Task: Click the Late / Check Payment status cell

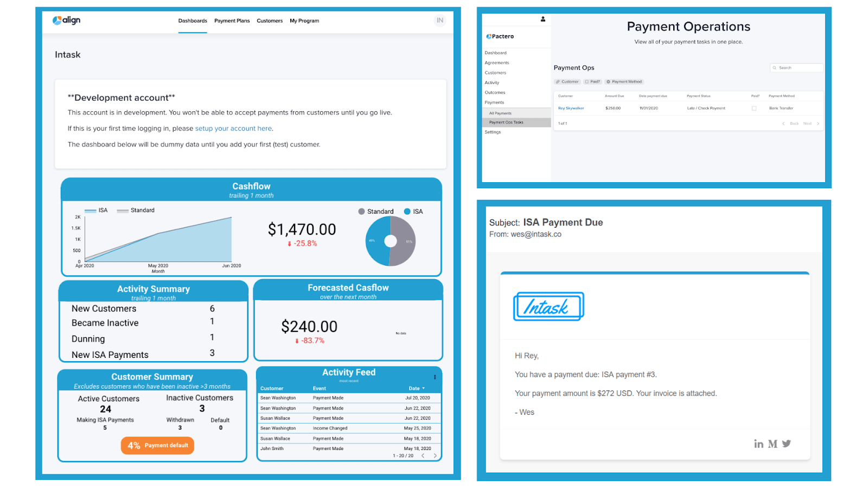Action: point(706,108)
